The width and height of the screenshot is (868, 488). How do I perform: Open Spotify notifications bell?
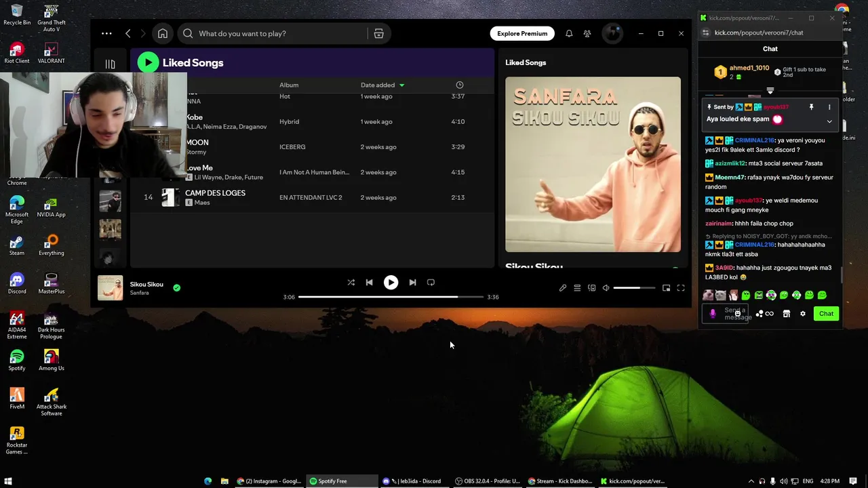[x=569, y=33]
